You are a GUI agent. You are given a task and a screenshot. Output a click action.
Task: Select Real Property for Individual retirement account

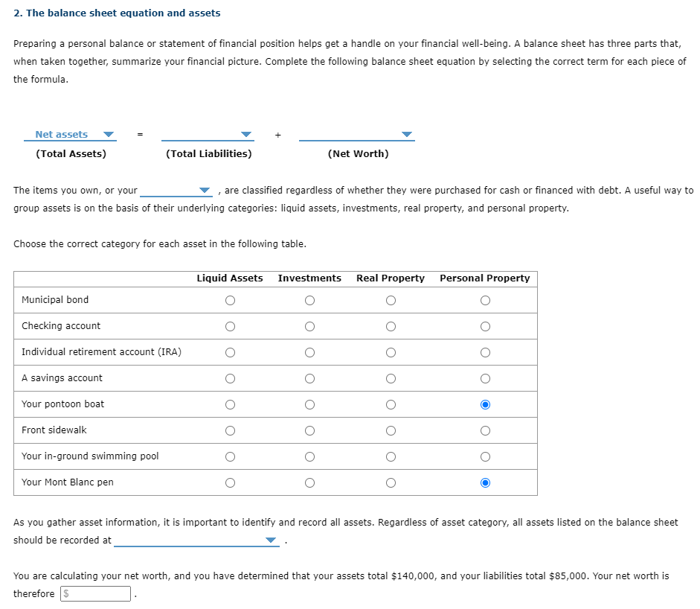[390, 352]
